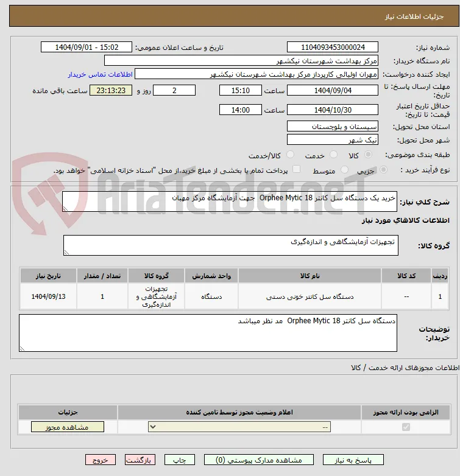Click the کد کالا column header

406,276
